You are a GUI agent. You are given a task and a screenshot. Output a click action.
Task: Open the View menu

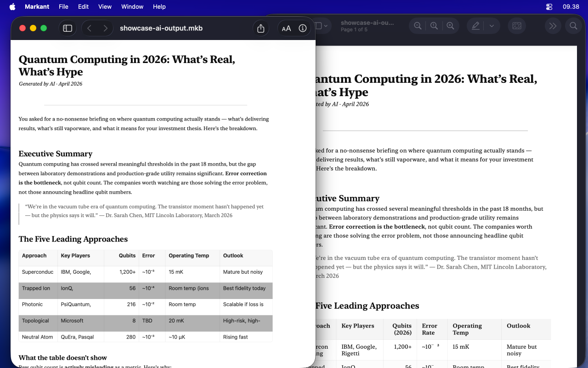(x=105, y=6)
